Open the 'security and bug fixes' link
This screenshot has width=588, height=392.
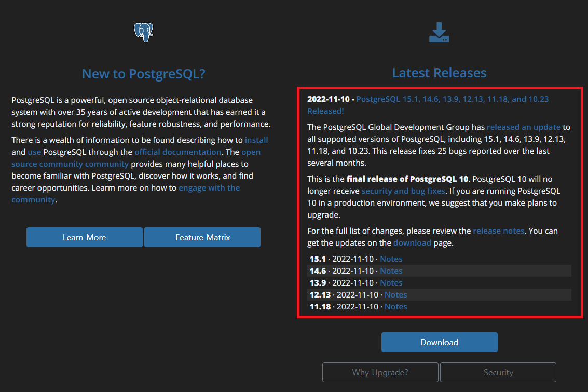403,191
